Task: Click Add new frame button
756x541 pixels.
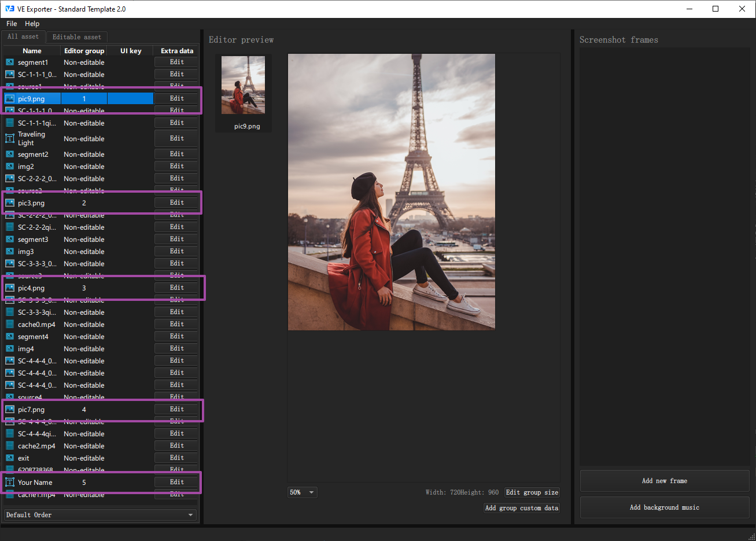Action: 665,481
